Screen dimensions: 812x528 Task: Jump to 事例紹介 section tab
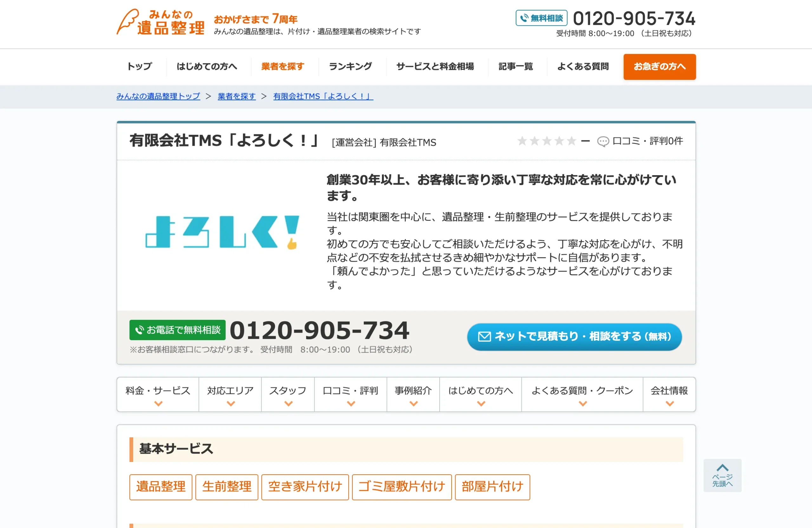[413, 394]
